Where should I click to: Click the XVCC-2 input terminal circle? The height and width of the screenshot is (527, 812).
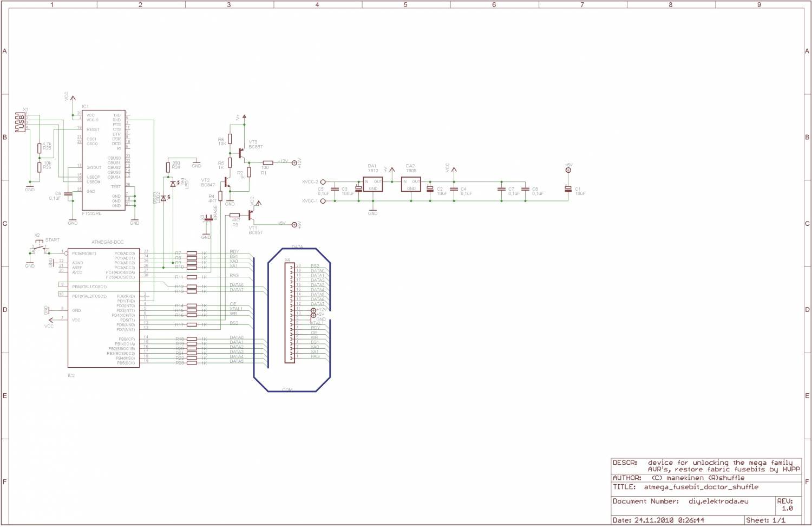tap(323, 182)
